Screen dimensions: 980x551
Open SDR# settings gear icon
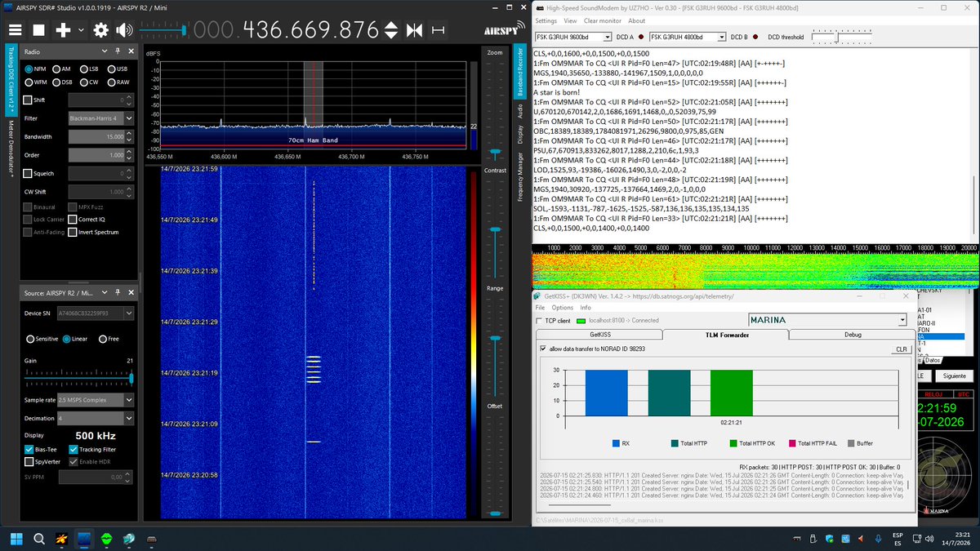tap(101, 30)
